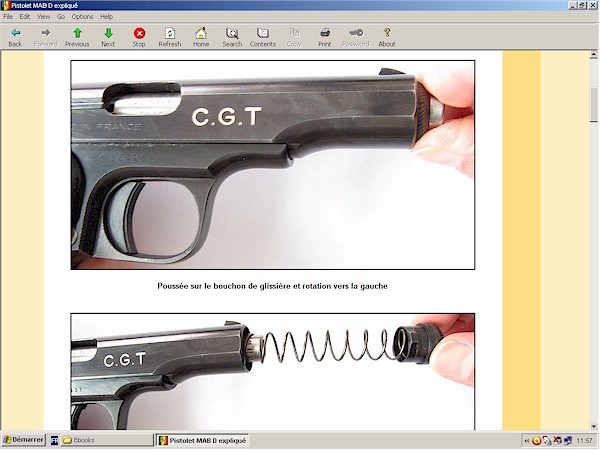Click the page scroll-down arrow
This screenshot has width=600, height=450.
pyautogui.click(x=593, y=426)
